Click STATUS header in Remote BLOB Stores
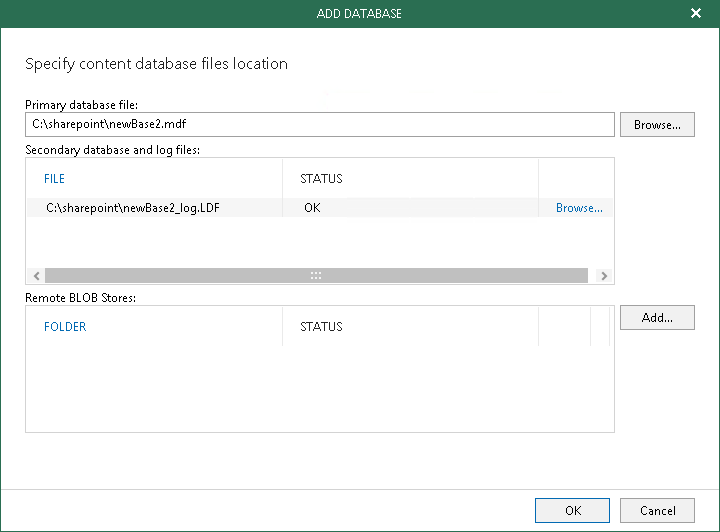The width and height of the screenshot is (720, 532). pos(321,327)
